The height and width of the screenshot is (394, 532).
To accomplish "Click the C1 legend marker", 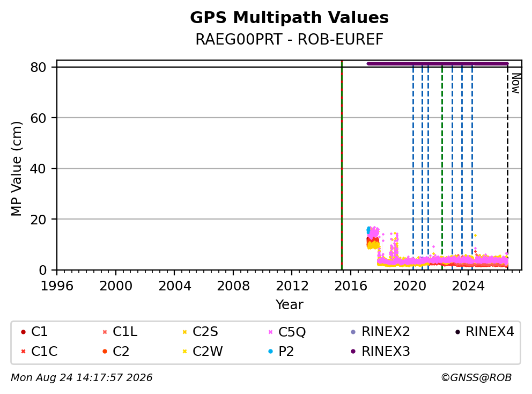I will (x=23, y=332).
